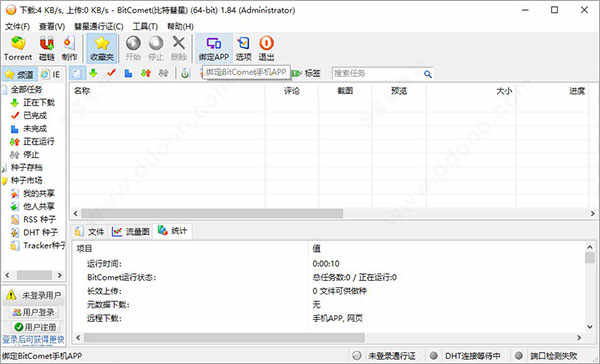Click the sidebar scroll-right arrow
The height and width of the screenshot is (364, 600).
(x=59, y=275)
